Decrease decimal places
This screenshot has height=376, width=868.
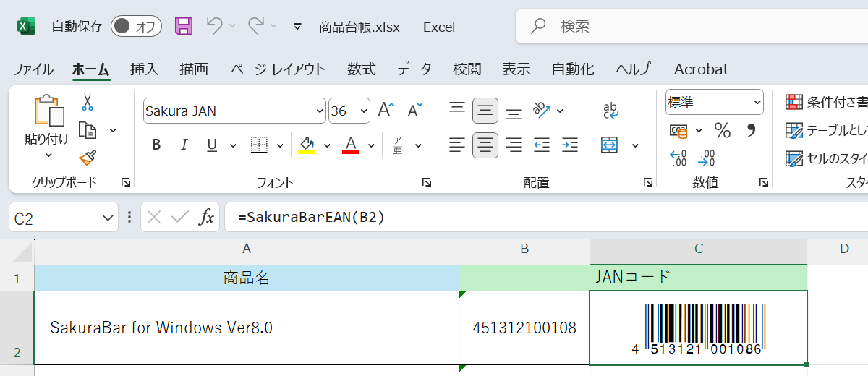(x=707, y=158)
